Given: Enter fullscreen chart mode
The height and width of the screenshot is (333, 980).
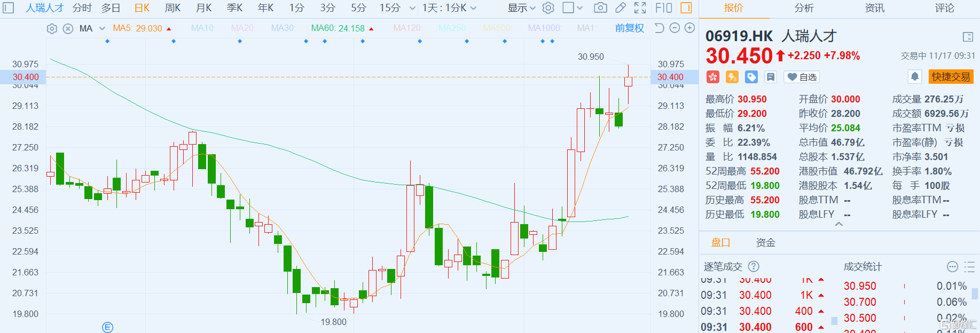Looking at the screenshot, I should pyautogui.click(x=640, y=8).
